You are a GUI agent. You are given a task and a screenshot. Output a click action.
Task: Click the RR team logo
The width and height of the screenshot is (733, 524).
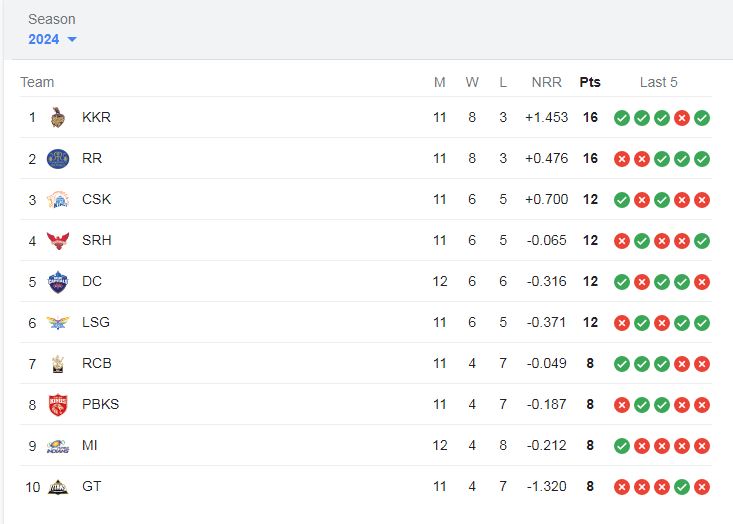tap(58, 159)
